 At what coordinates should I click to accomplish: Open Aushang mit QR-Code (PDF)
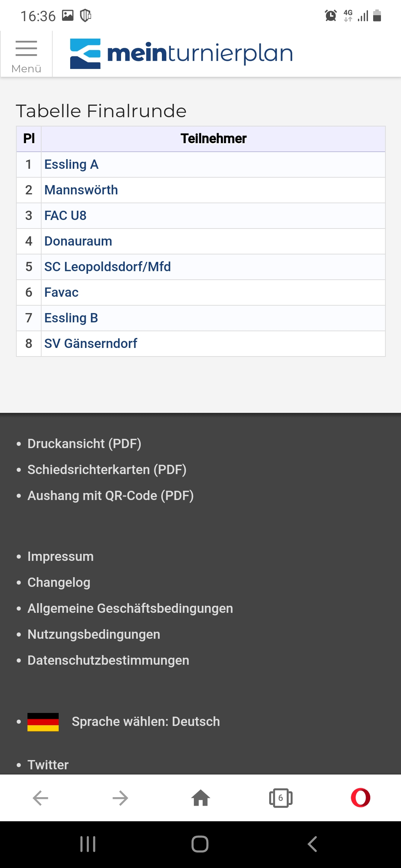(x=111, y=496)
